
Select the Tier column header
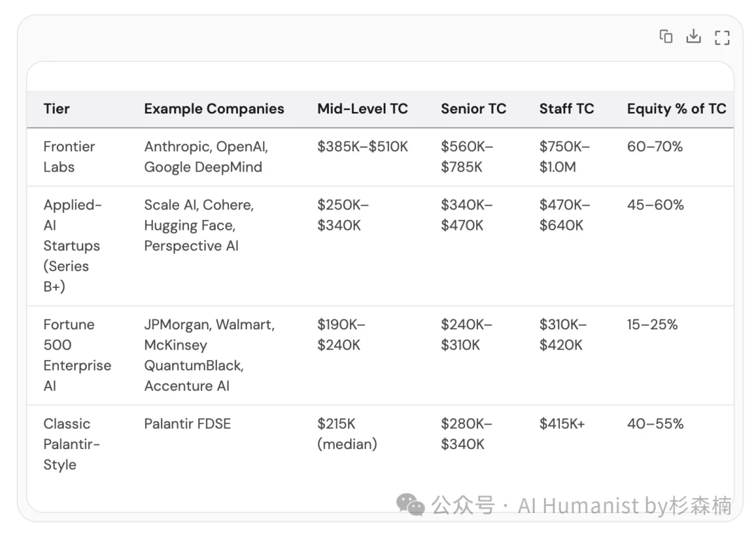(57, 109)
